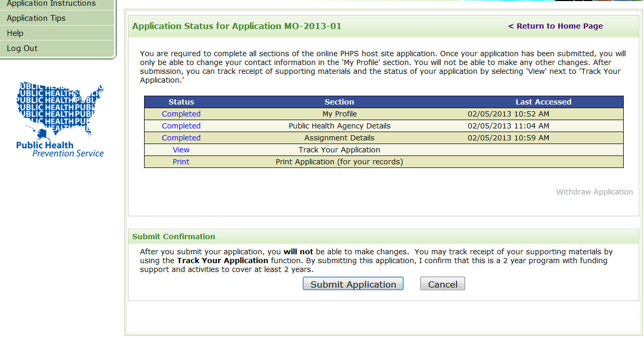Click the Public Health Prevention Service logo
Image resolution: width=644 pixels, height=338 pixels.
coord(59,120)
